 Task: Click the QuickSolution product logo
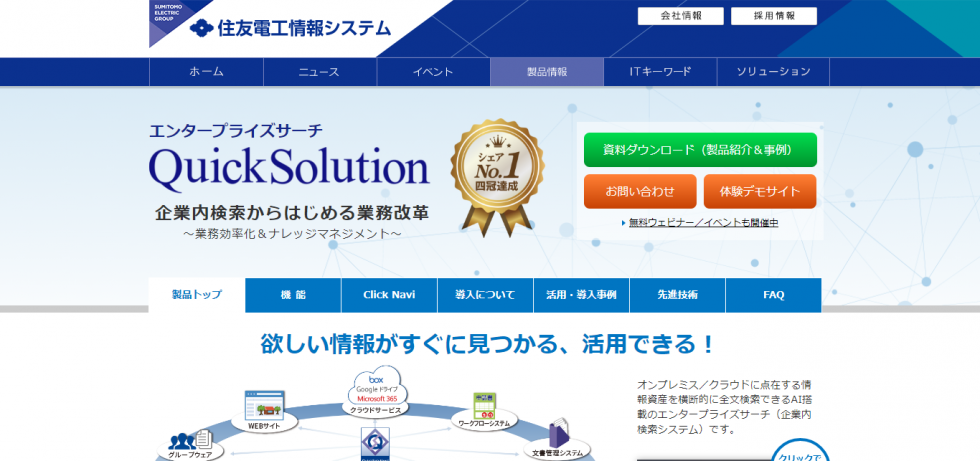point(289,167)
